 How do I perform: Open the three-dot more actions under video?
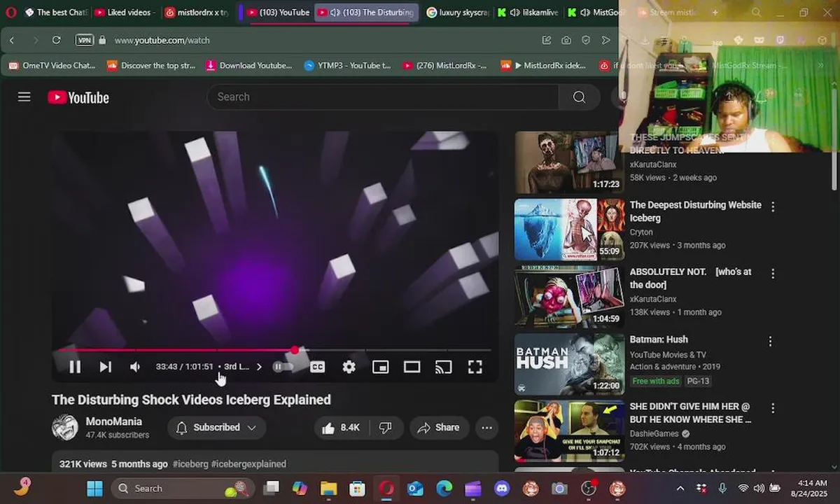486,428
